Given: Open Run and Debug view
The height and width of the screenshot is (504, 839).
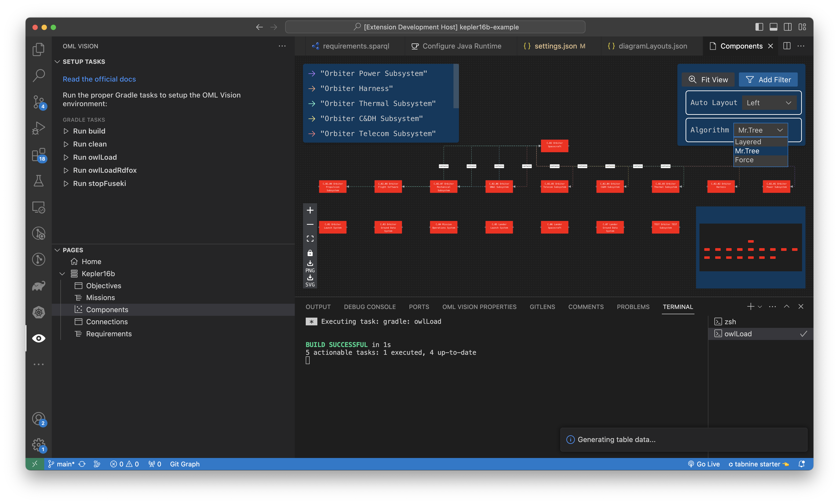Looking at the screenshot, I should click(38, 128).
